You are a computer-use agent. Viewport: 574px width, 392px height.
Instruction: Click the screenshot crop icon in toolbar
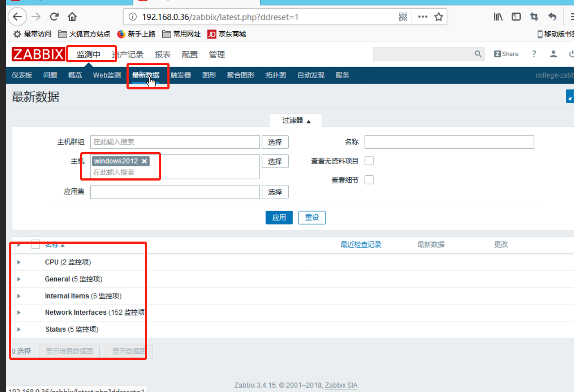[x=534, y=17]
